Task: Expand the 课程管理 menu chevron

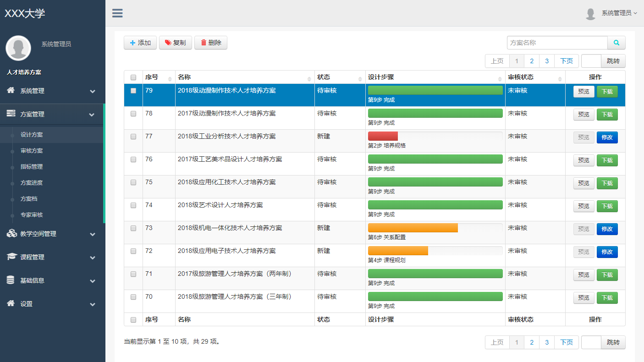Action: [x=93, y=258]
